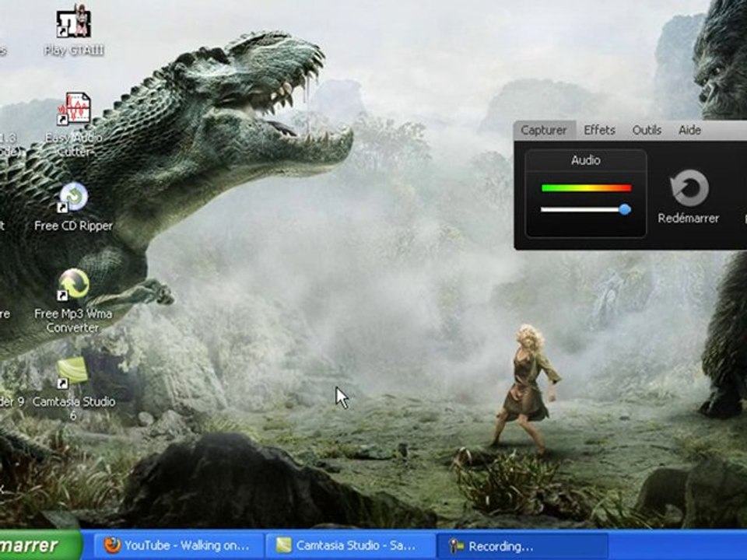
Task: Switch to YouTube Firefox taskbar window
Action: (x=180, y=545)
